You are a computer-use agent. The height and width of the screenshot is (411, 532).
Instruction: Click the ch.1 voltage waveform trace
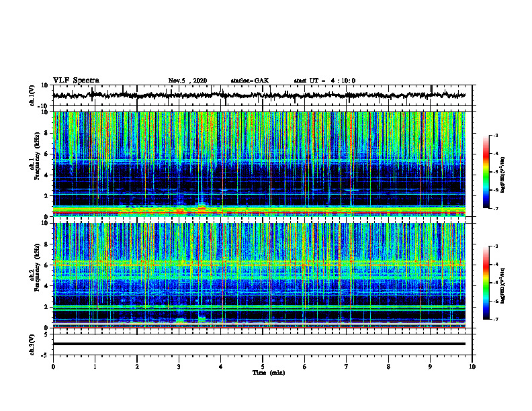(x=259, y=95)
